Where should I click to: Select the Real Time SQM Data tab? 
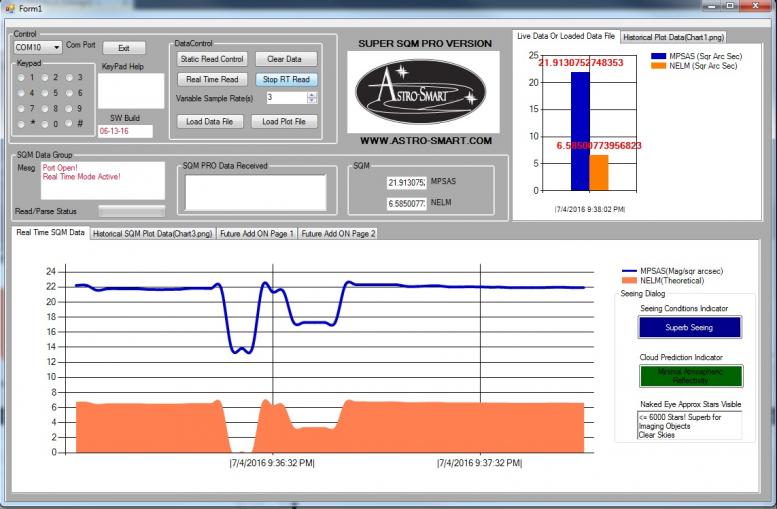click(x=51, y=232)
